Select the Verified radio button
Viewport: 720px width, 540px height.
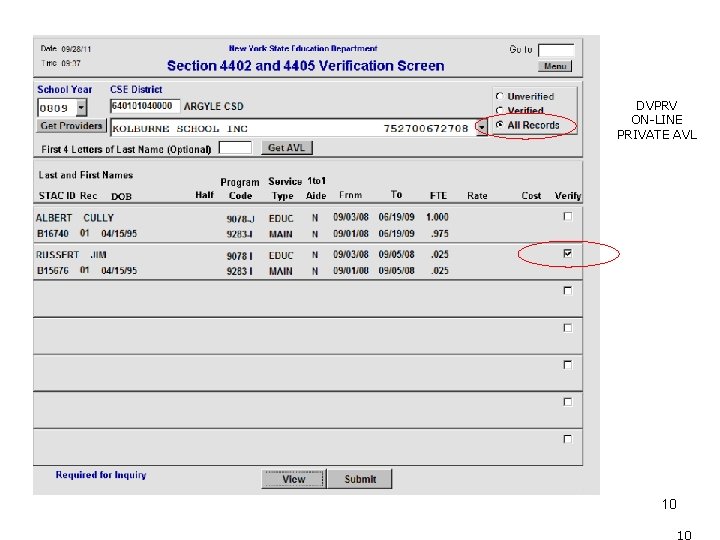(x=500, y=111)
